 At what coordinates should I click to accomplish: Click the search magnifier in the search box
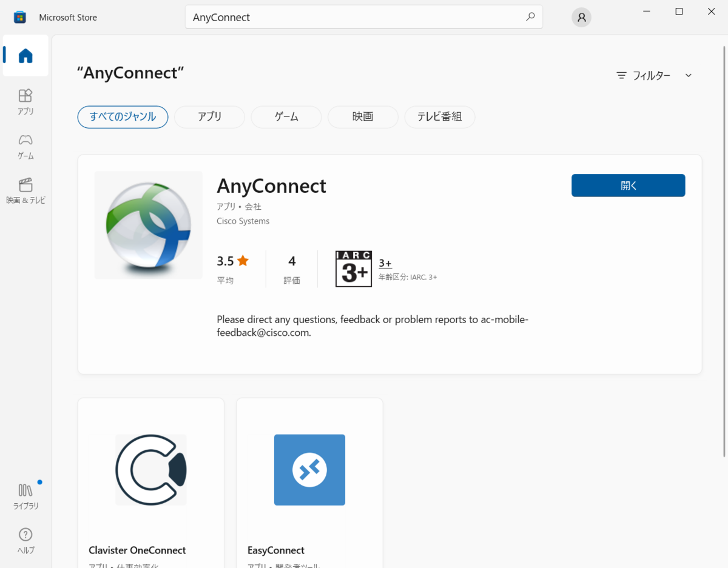pyautogui.click(x=530, y=17)
